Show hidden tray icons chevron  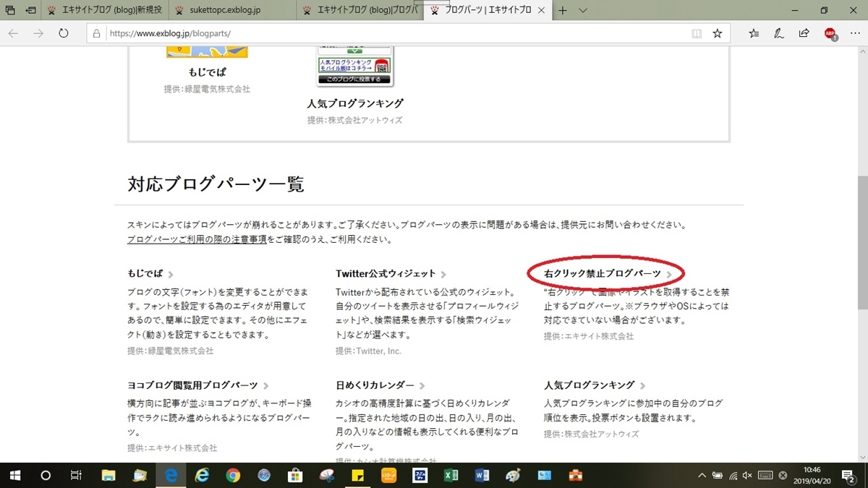(701, 476)
